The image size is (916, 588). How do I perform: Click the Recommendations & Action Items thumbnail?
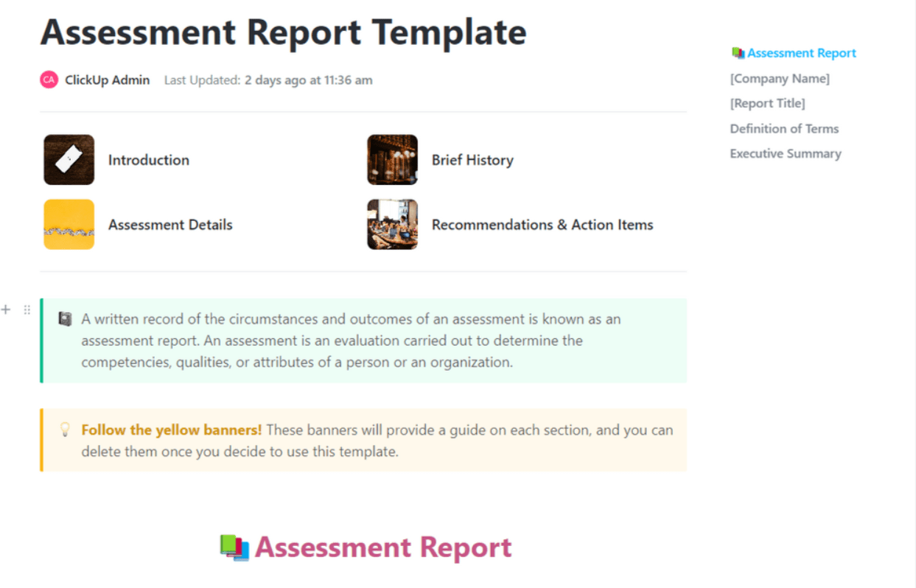(392, 225)
